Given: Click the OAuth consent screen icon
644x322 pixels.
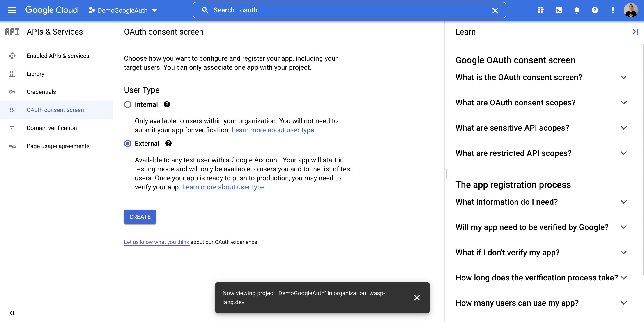Looking at the screenshot, I should [x=11, y=110].
